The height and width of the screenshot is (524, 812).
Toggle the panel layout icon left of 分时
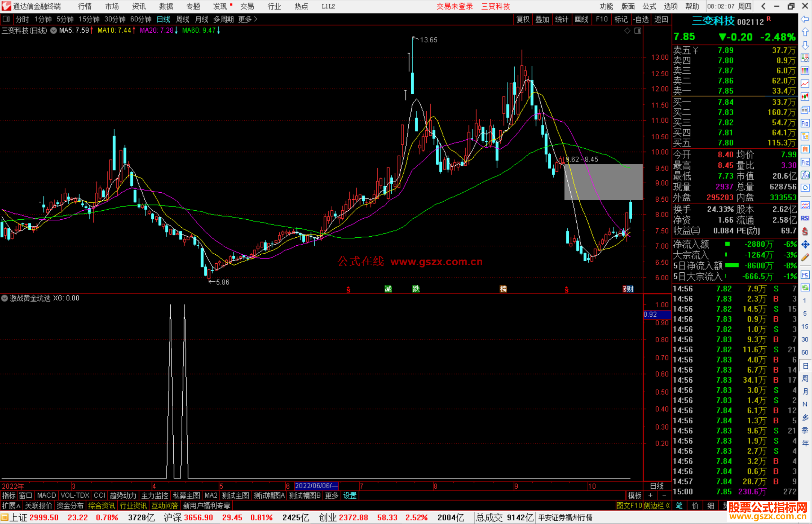(x=6, y=19)
